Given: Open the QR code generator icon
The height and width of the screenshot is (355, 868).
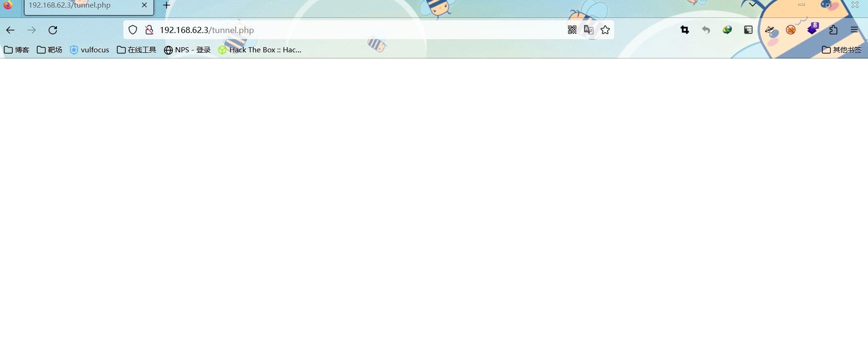Looking at the screenshot, I should 572,30.
